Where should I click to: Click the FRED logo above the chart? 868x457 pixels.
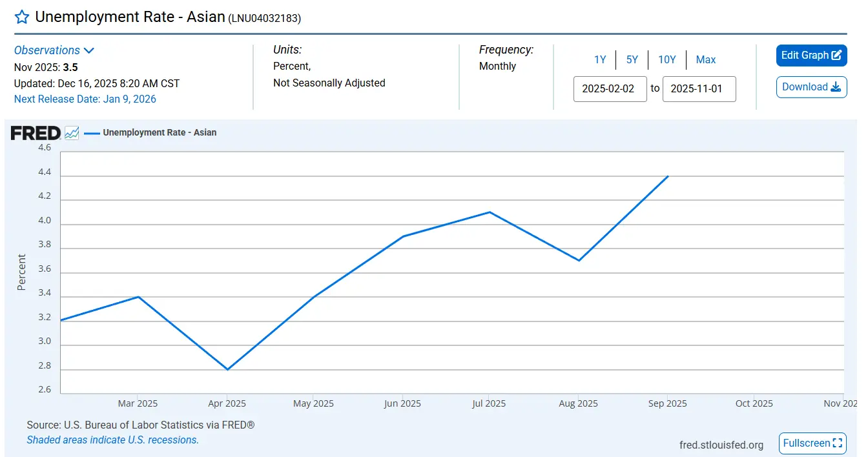tap(36, 133)
